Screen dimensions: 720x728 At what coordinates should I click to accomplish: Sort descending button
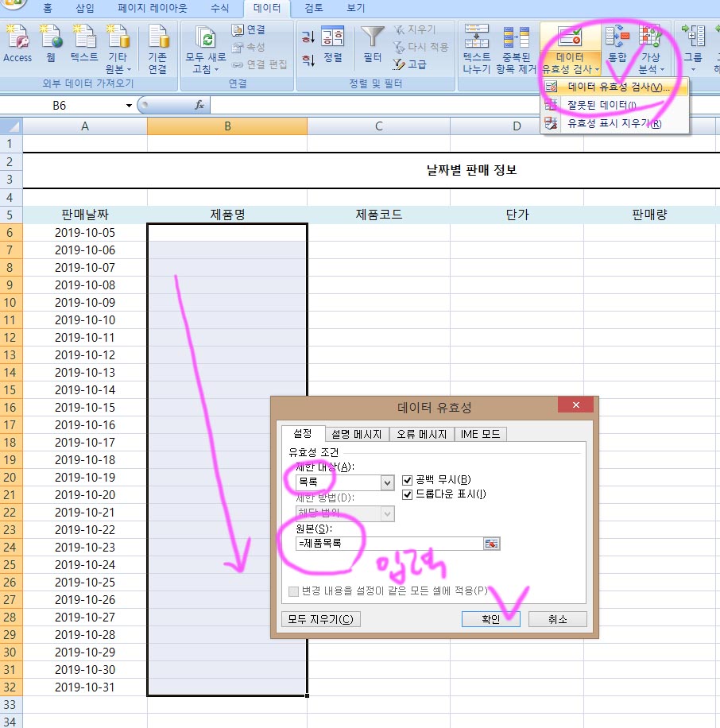point(308,60)
